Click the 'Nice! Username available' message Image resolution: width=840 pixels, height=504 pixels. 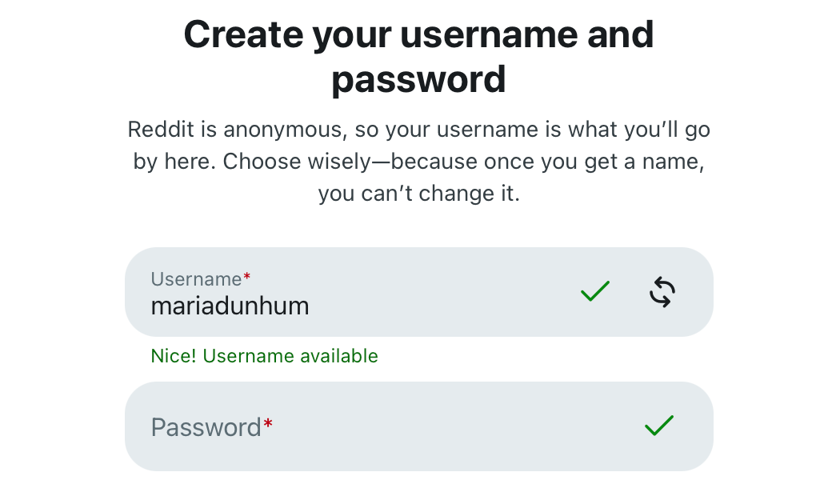point(264,355)
